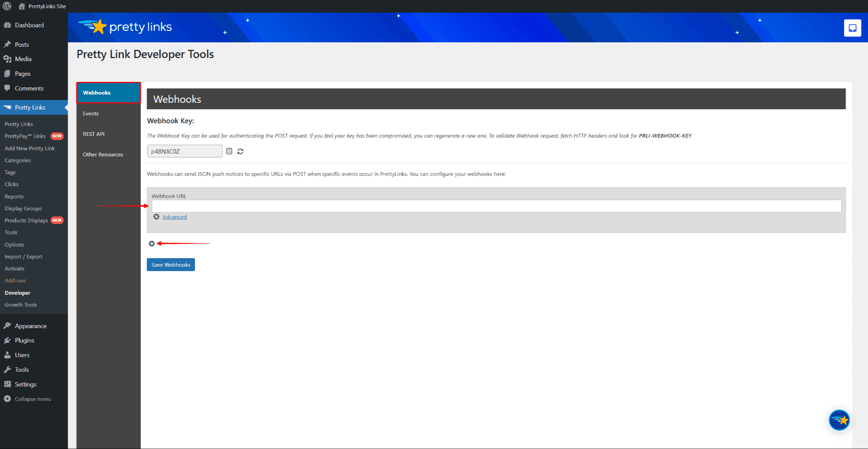The image size is (868, 449).
Task: Remove webhook row with the X icon
Action: click(x=156, y=217)
